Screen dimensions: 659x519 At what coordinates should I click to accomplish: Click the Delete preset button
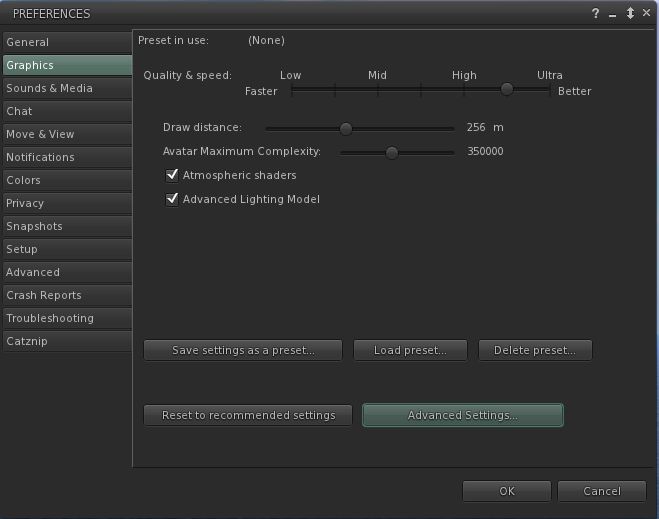[x=535, y=351]
